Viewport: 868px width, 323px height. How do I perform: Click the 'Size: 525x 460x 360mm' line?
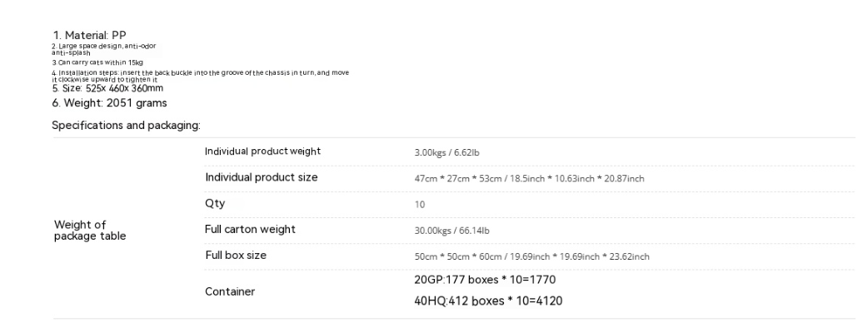pos(107,88)
